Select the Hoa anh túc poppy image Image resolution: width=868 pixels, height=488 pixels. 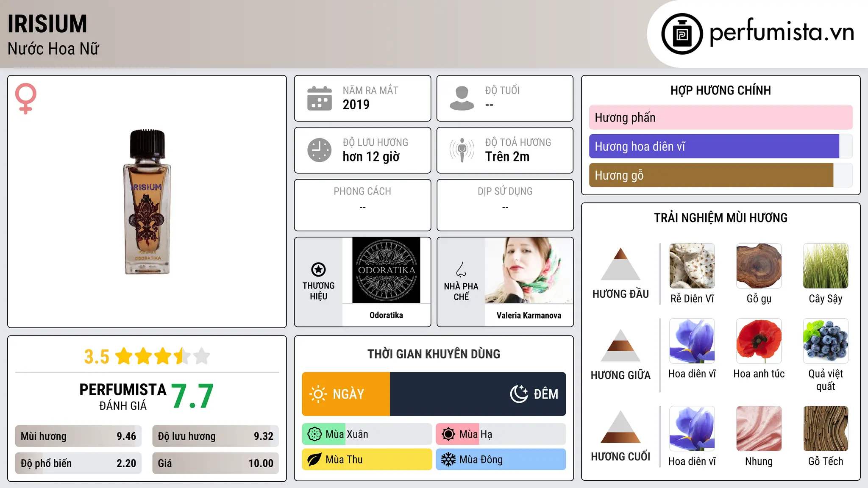pyautogui.click(x=759, y=341)
